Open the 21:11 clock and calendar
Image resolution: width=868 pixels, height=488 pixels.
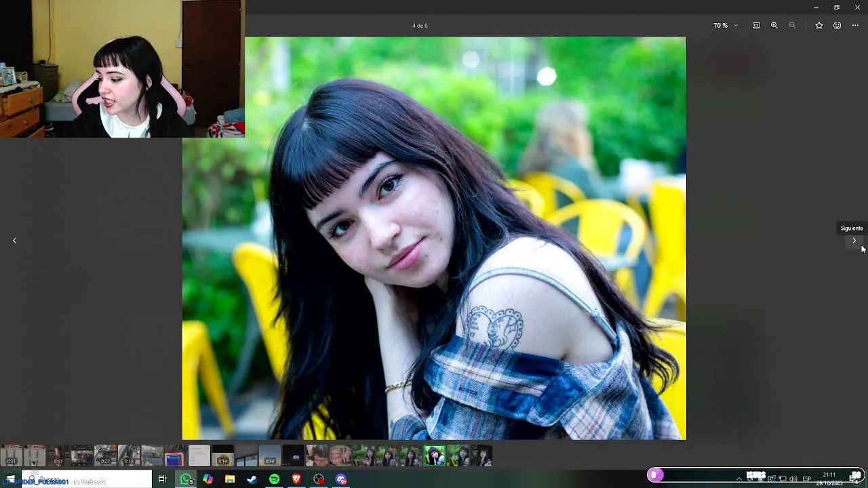point(829,479)
